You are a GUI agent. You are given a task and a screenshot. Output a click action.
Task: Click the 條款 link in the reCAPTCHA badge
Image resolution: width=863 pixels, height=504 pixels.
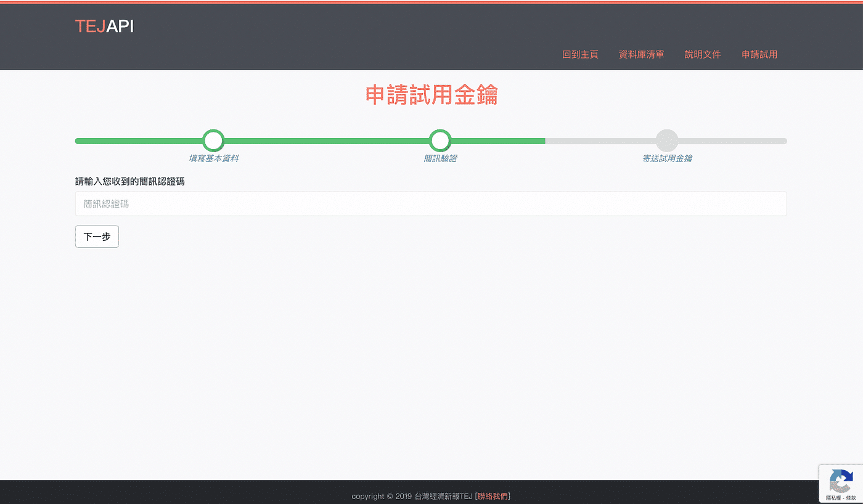851,498
